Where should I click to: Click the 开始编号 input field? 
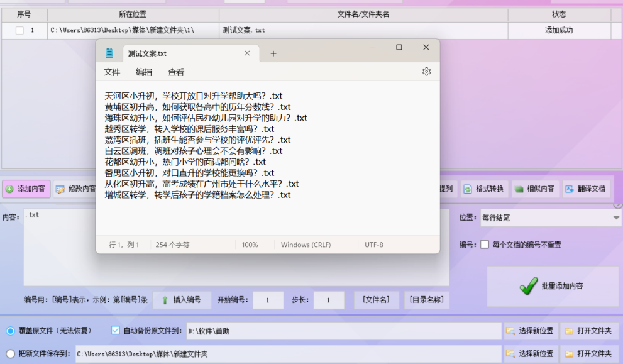(268, 301)
